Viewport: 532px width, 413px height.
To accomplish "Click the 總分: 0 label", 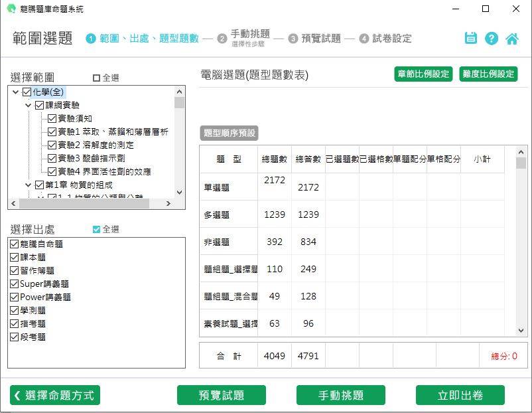I will (504, 356).
